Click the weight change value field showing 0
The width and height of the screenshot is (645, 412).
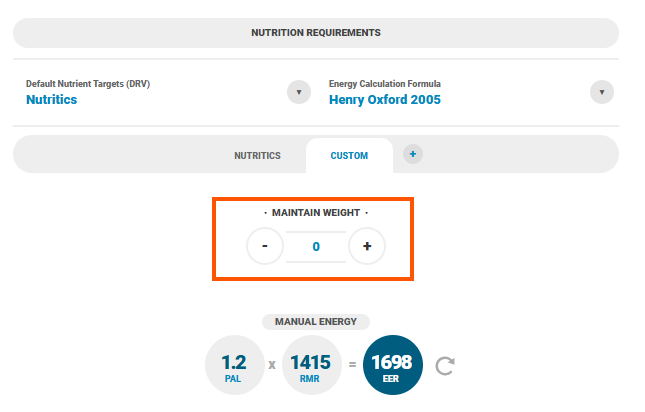316,247
